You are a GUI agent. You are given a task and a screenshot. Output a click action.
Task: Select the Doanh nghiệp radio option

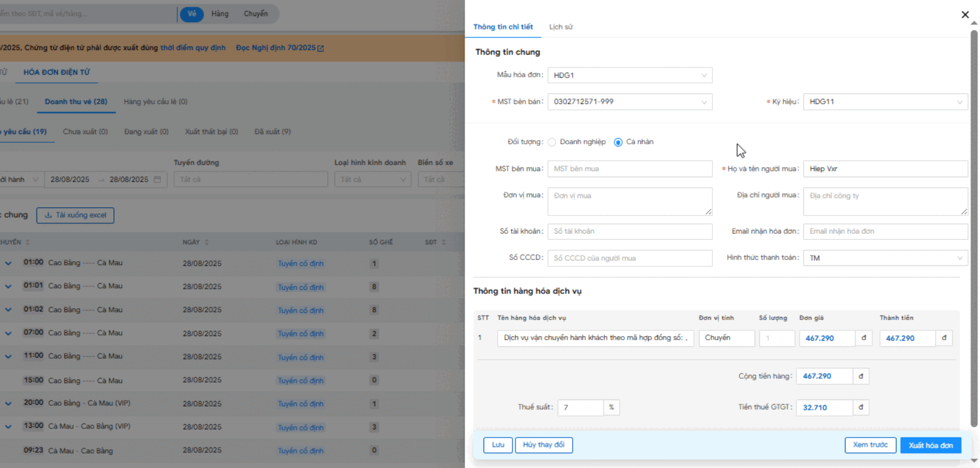coord(552,142)
